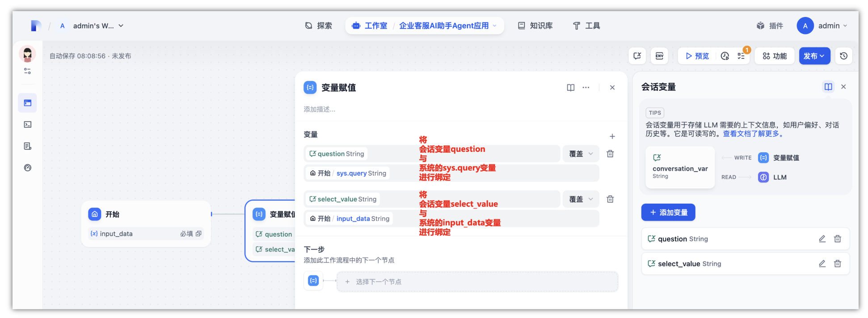Delete the question conversation variable

tap(838, 239)
